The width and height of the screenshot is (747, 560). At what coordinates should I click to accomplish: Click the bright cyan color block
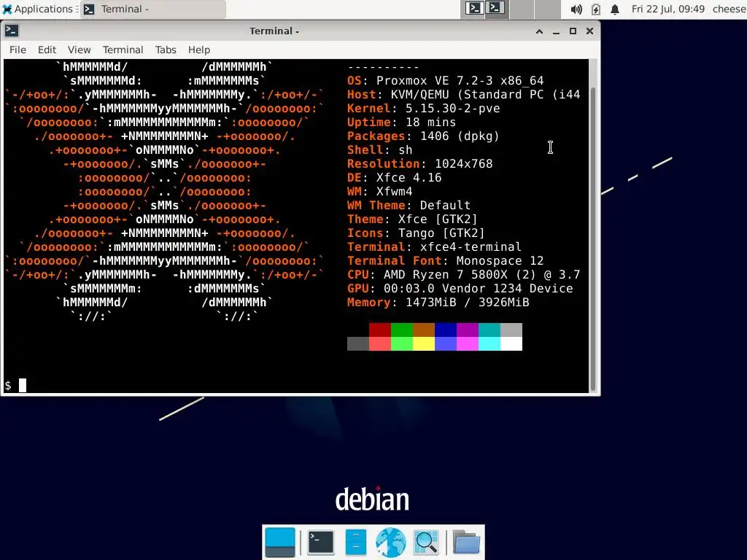click(489, 344)
